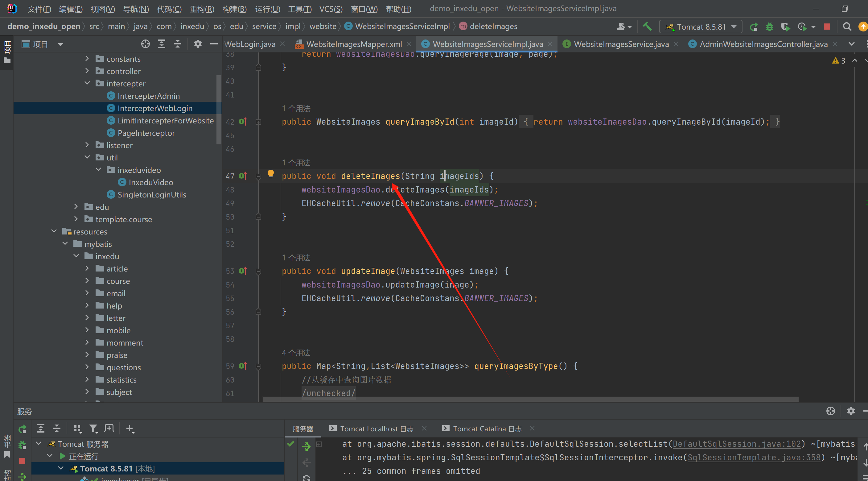868x481 pixels.
Task: Click the implements gutter icon on line 47
Action: pyautogui.click(x=243, y=176)
